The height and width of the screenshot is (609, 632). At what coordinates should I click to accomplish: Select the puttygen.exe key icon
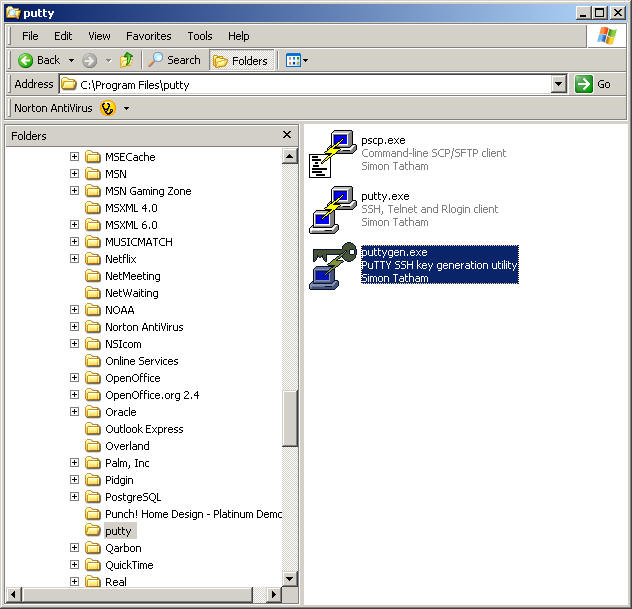tap(333, 266)
